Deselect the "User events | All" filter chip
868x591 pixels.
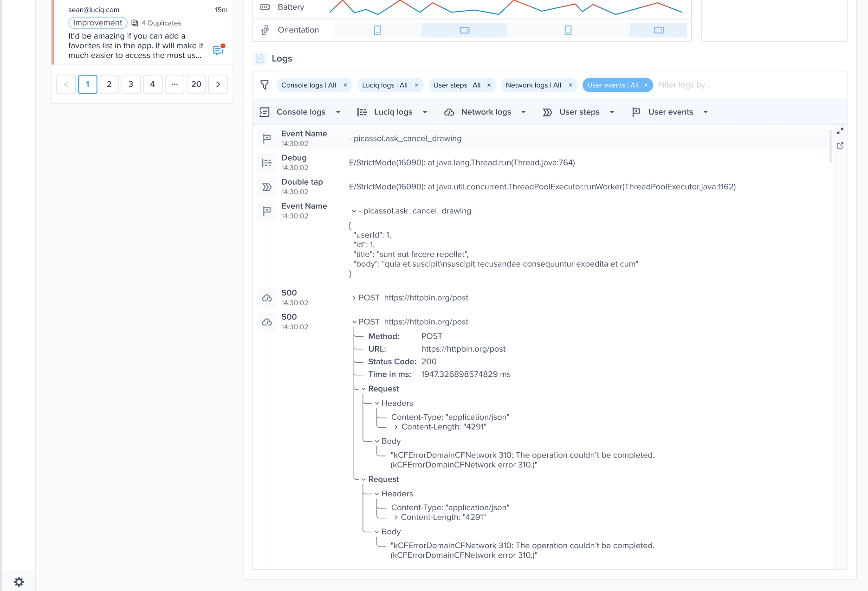coord(646,85)
